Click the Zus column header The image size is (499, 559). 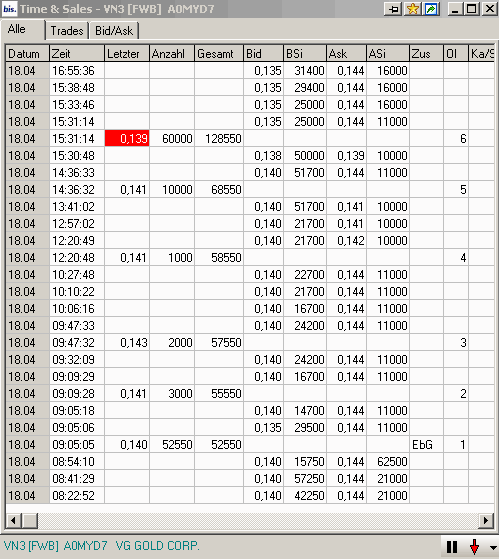[x=426, y=53]
